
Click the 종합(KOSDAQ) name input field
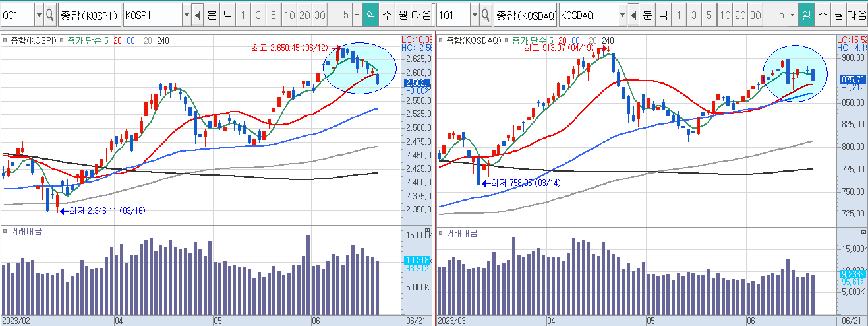526,15
